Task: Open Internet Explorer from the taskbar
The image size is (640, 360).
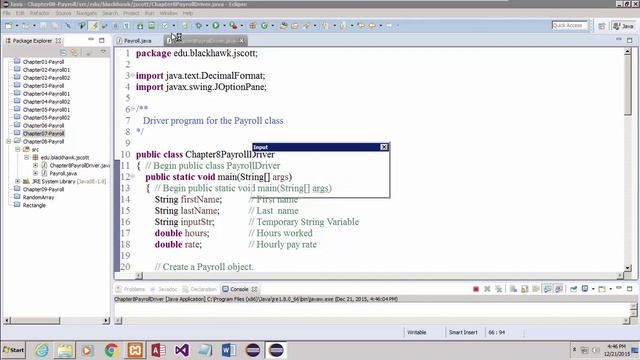Action: tap(42, 350)
